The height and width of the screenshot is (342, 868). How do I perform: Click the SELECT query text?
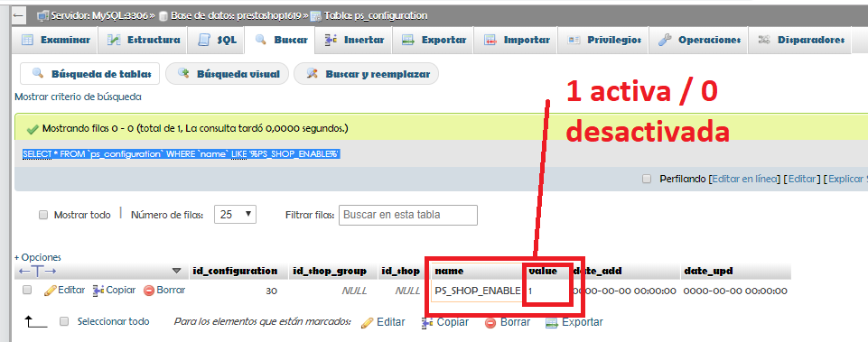181,153
